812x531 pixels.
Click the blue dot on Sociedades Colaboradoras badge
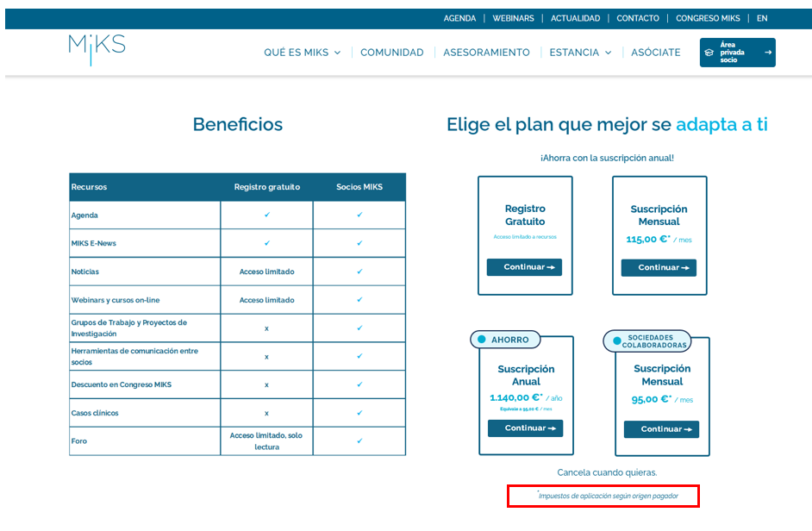coord(616,341)
